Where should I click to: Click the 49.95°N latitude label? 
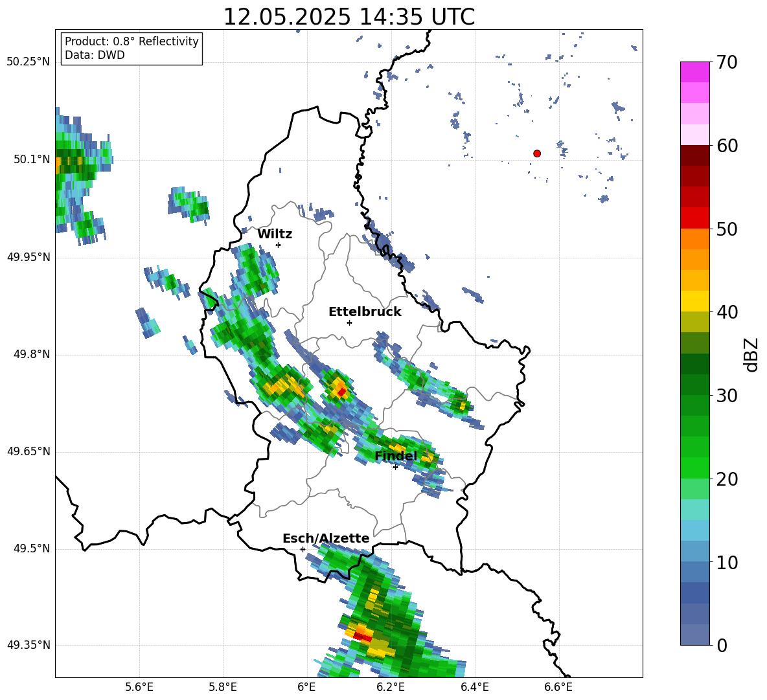pos(29,257)
